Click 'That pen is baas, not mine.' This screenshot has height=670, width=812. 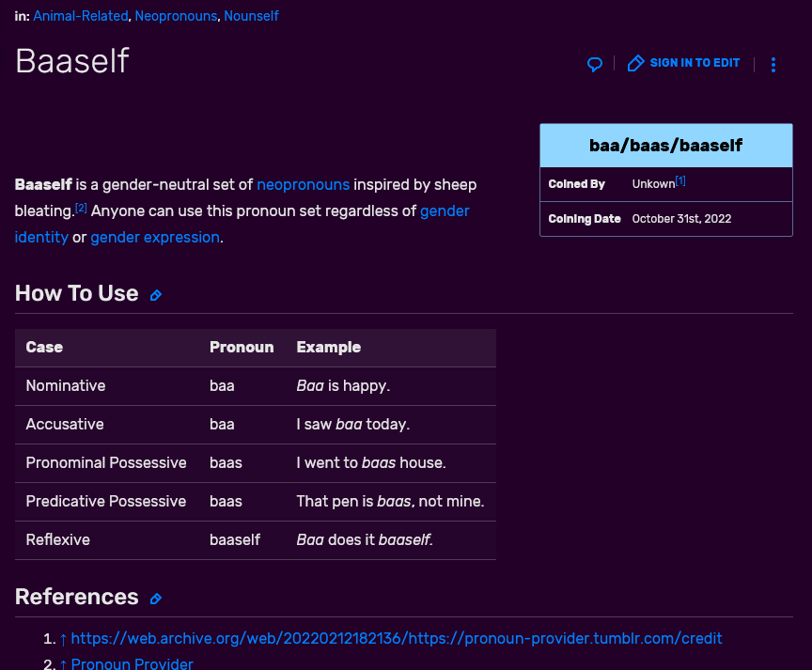click(390, 501)
